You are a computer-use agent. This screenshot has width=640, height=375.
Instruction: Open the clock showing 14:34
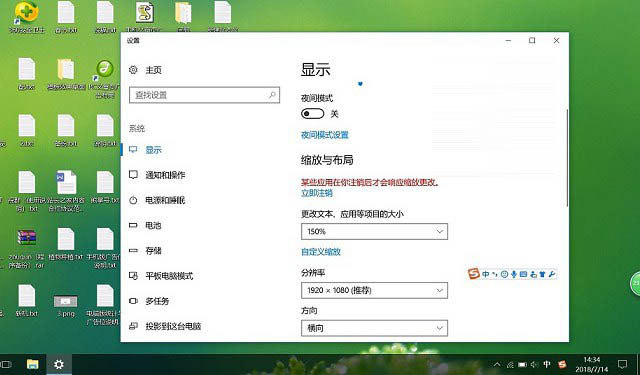coord(592,364)
